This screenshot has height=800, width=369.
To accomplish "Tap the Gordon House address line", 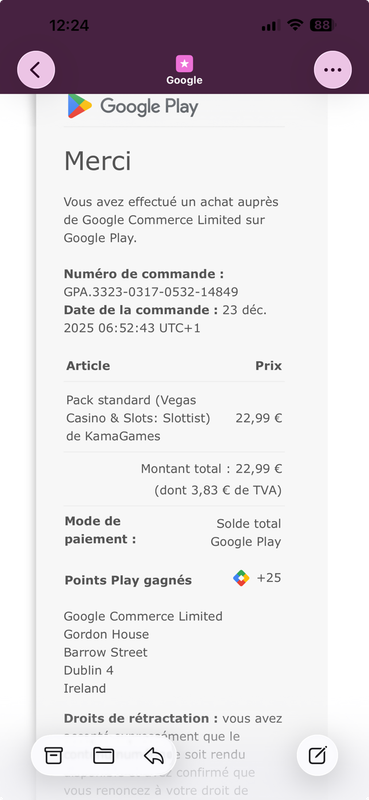I will coord(107,635).
